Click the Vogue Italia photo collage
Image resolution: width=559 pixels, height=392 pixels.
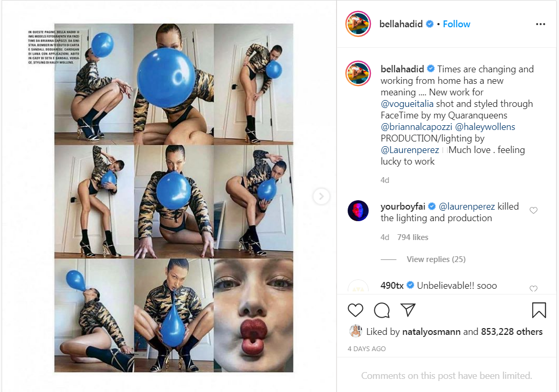tap(174, 198)
